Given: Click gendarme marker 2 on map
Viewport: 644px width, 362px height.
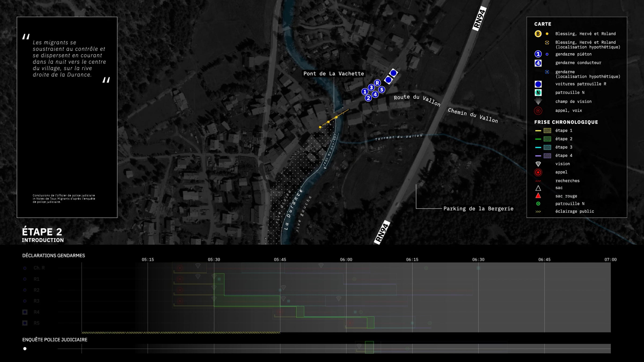Looking at the screenshot, I should pos(368,98).
